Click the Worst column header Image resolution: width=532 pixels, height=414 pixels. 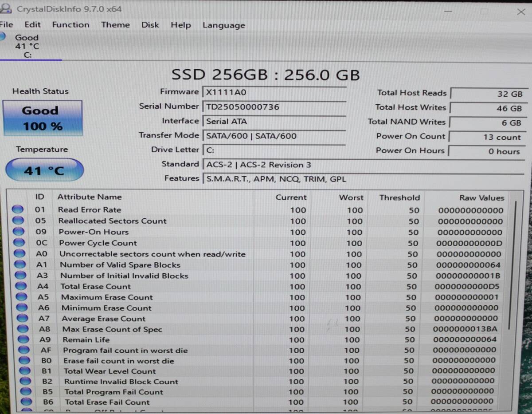pos(351,197)
